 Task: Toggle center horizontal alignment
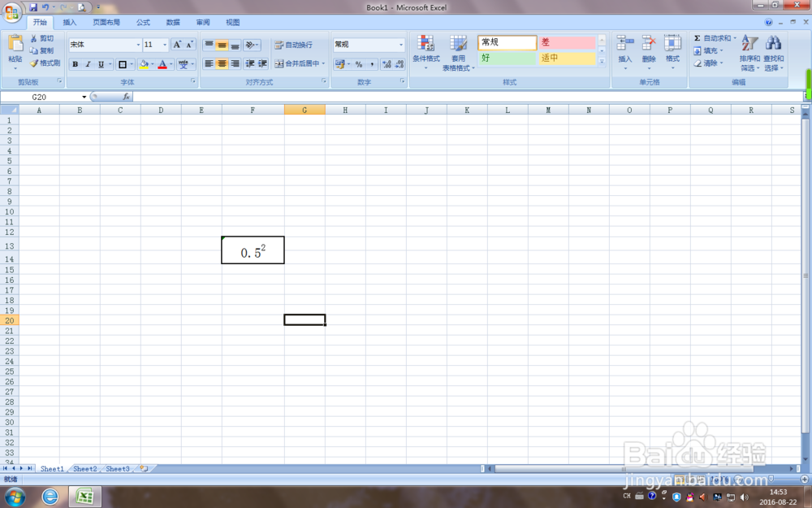pos(222,63)
